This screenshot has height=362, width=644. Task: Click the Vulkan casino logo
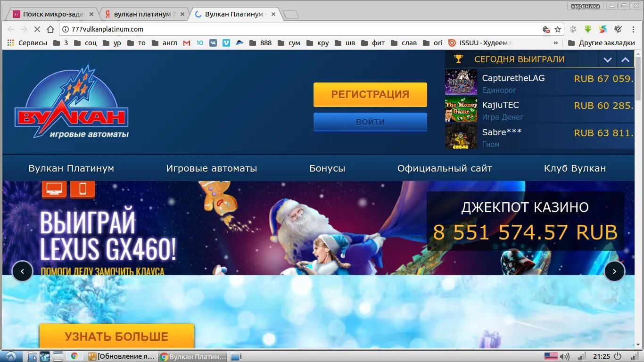[71, 101]
